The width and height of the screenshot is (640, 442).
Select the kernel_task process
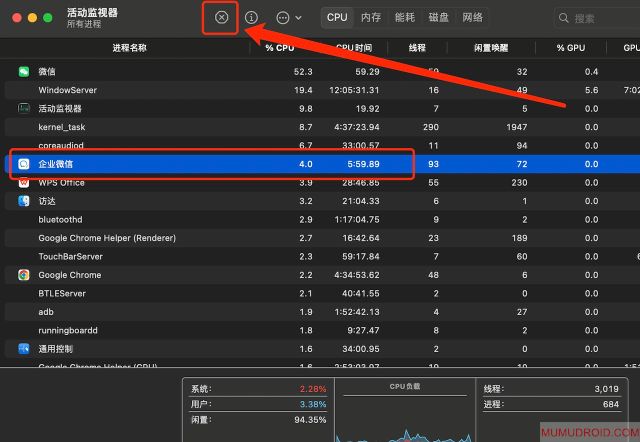pyautogui.click(x=62, y=127)
